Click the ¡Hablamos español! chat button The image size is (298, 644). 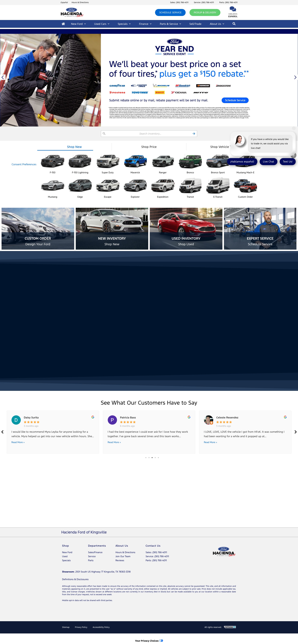242,162
